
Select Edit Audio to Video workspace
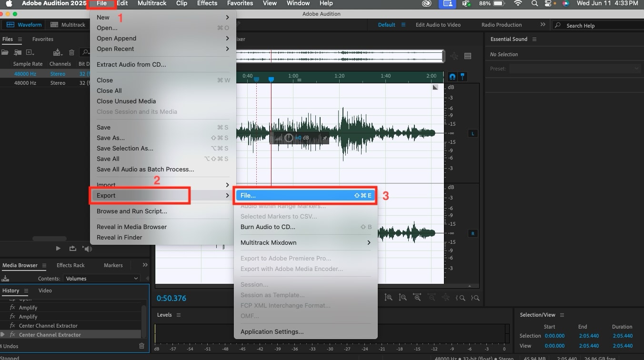pos(438,25)
